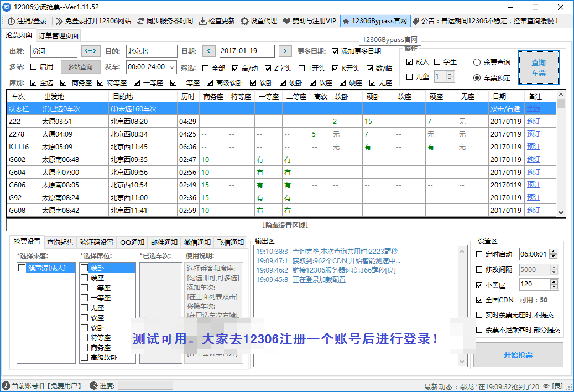Uncheck 添加更多日期 checkbox
Image resolution: width=574 pixels, height=392 pixels.
tap(335, 51)
